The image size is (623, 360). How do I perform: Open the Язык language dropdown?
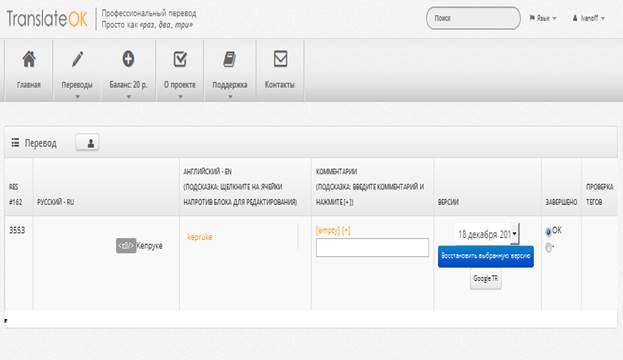click(x=543, y=18)
